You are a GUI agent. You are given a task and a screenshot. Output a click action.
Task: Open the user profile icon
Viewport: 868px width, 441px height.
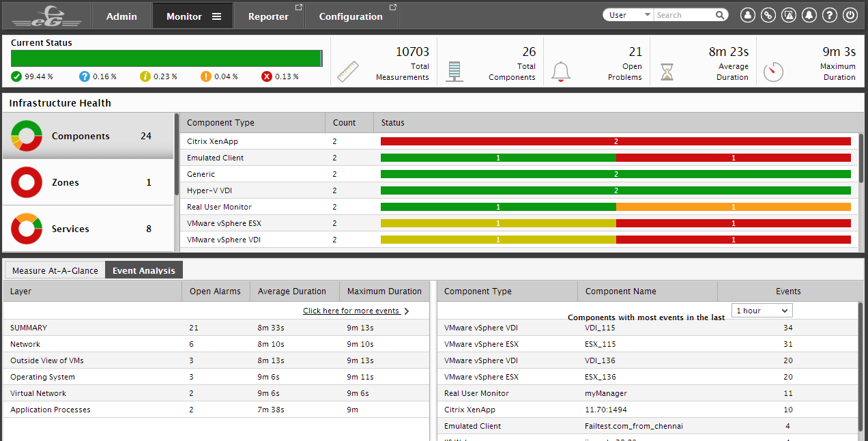click(747, 15)
